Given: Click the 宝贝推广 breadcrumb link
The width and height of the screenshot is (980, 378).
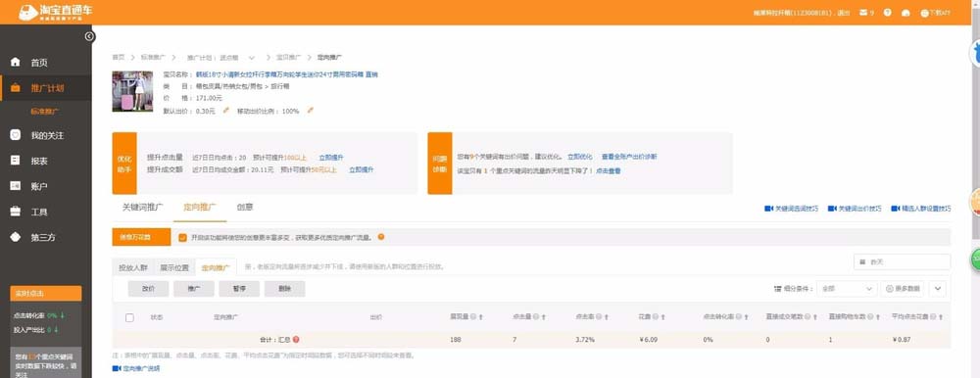Looking at the screenshot, I should tap(289, 57).
